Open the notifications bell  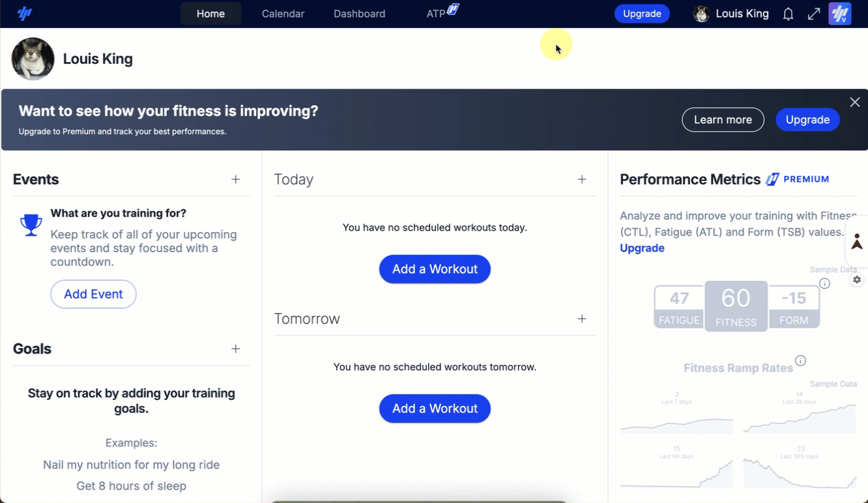[x=788, y=14]
